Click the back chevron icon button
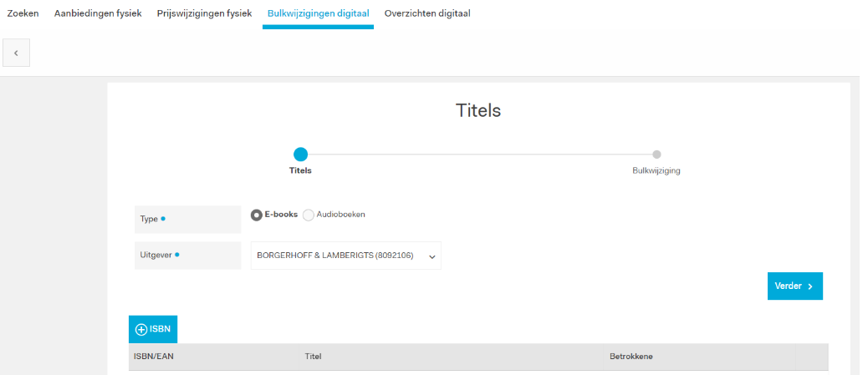 click(x=16, y=53)
